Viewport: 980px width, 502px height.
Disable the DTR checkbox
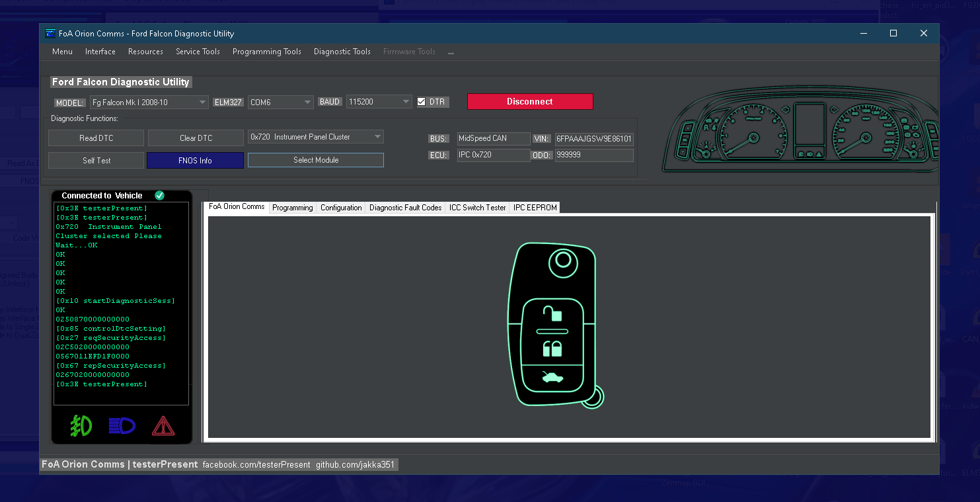click(421, 101)
